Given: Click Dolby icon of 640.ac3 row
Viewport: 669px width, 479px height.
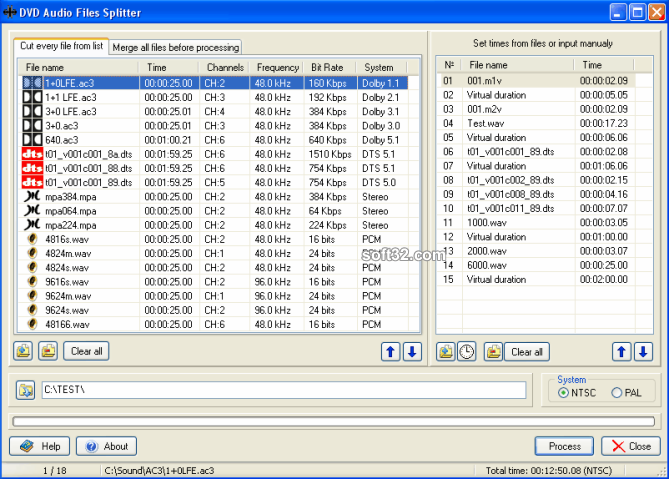Looking at the screenshot, I should pos(32,140).
